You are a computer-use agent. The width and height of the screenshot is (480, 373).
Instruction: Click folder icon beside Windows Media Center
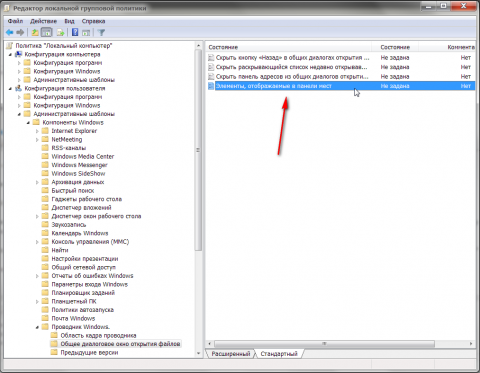click(x=45, y=156)
